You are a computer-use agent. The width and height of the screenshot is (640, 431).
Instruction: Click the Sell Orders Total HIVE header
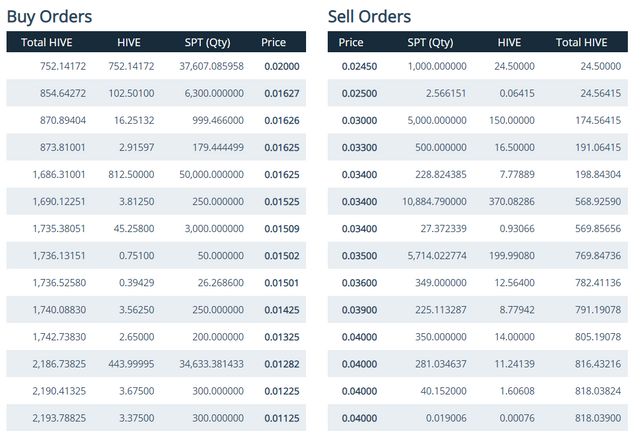pos(582,42)
